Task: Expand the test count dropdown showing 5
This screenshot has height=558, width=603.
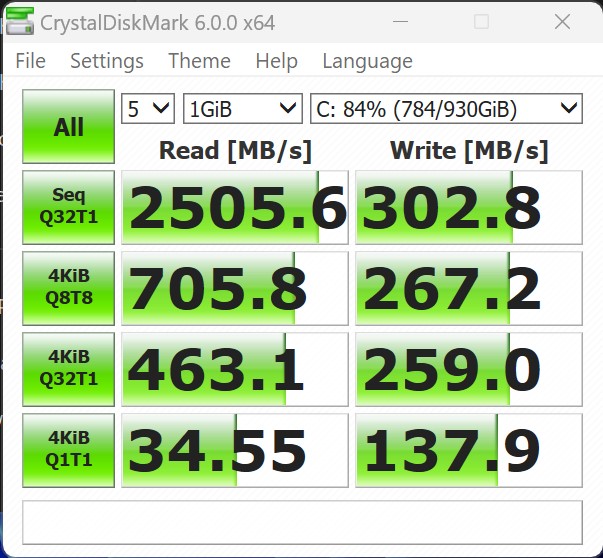Action: [x=148, y=109]
